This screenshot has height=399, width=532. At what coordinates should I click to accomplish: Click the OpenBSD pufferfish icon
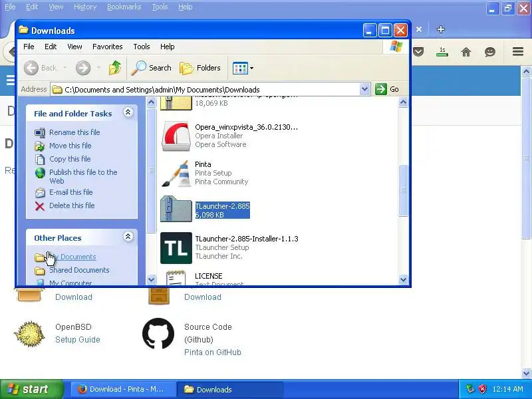(29, 334)
